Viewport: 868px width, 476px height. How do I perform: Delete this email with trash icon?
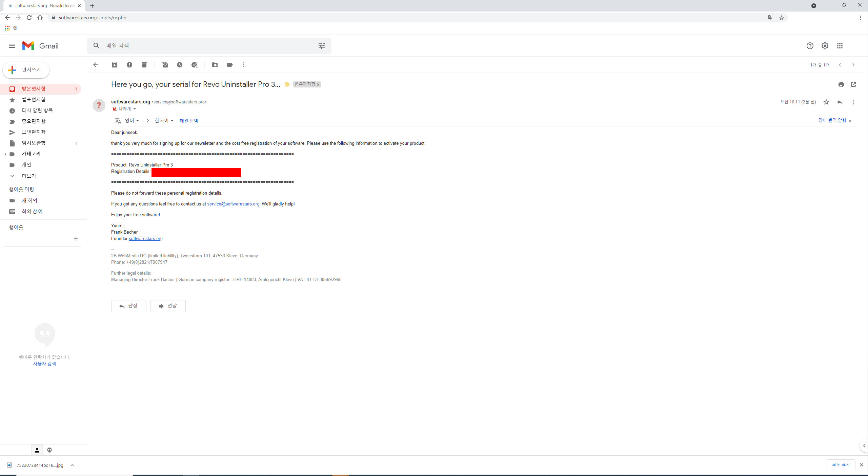(x=144, y=65)
